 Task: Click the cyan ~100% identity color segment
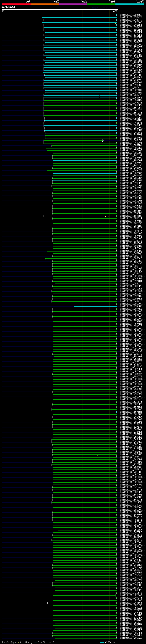click(x=130, y=4)
